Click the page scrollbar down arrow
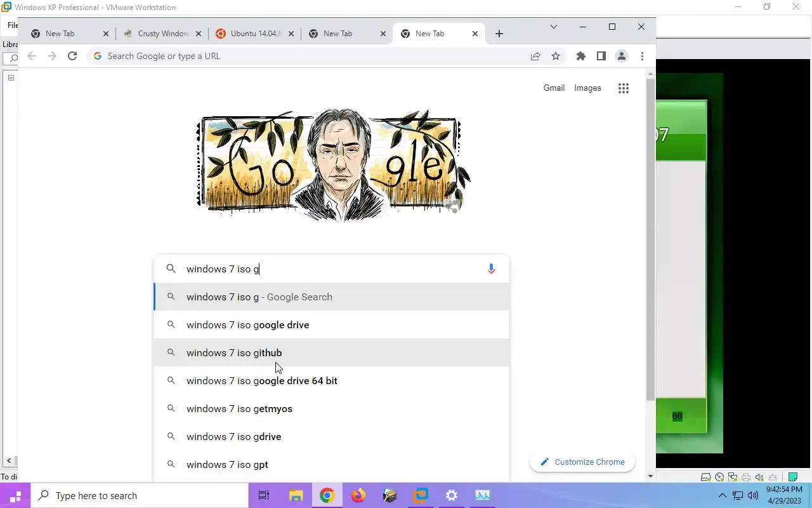Image resolution: width=812 pixels, height=508 pixels. (x=650, y=476)
